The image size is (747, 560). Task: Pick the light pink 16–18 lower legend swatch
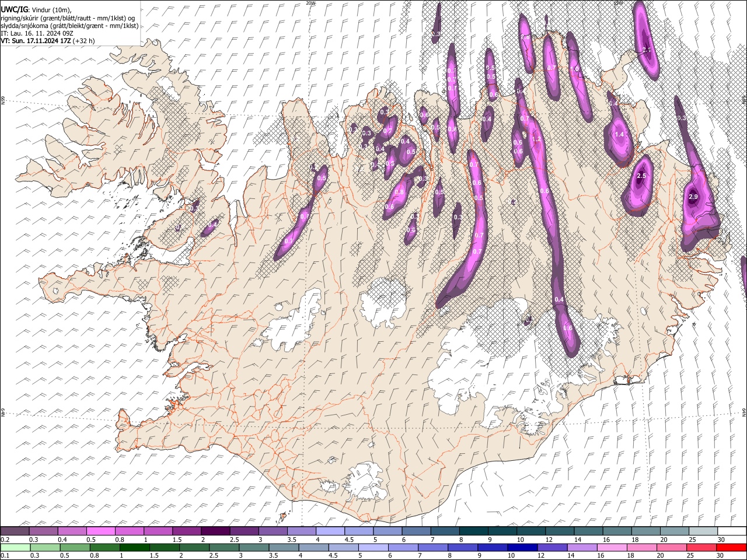click(612, 548)
